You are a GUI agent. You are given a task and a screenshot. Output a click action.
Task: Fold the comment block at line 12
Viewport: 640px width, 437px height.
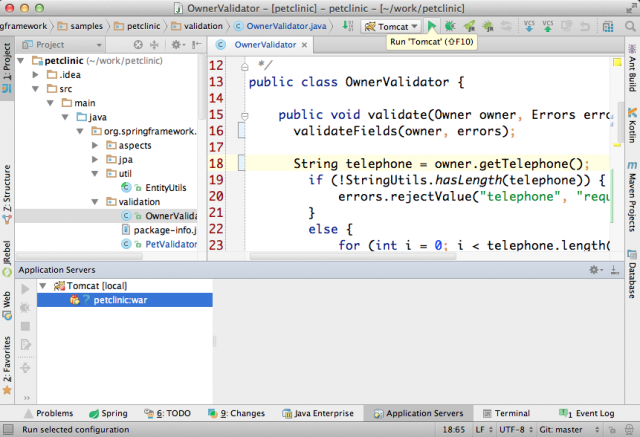coord(244,67)
